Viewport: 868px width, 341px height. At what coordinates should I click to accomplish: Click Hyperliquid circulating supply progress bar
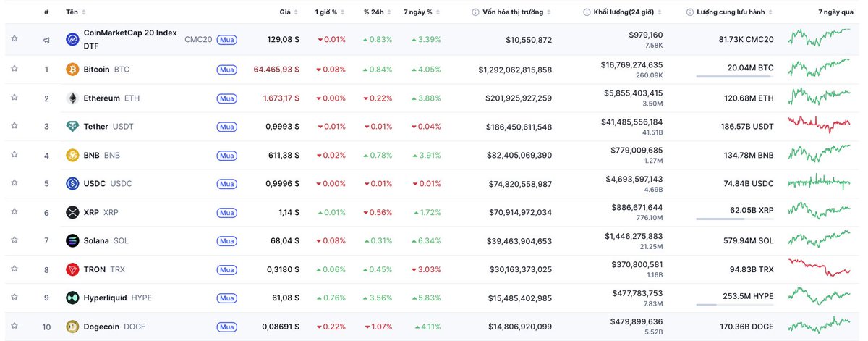pyautogui.click(x=735, y=305)
